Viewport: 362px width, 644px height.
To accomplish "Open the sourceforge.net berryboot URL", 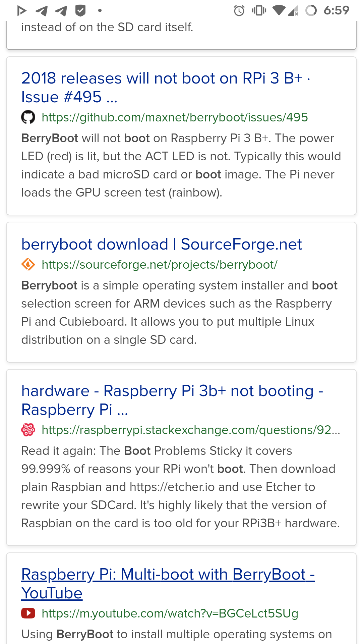I will tap(160, 265).
